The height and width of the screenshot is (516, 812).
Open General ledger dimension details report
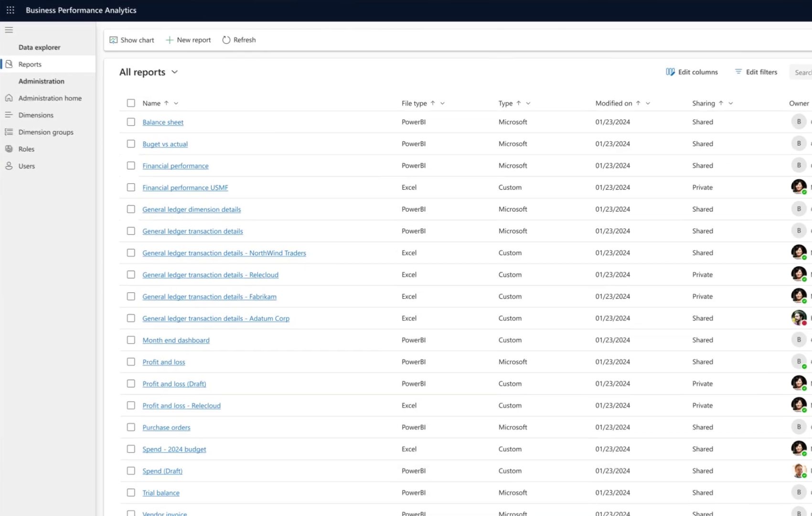coord(192,209)
